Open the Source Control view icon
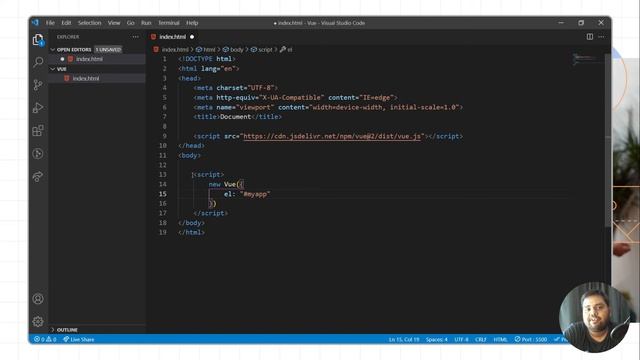The width and height of the screenshot is (640, 360). point(38,85)
